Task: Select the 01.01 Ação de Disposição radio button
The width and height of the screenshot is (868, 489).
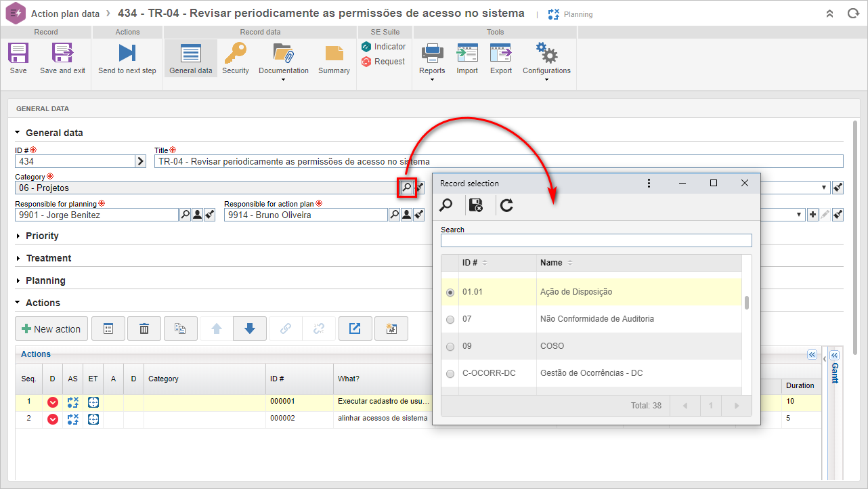Action: pos(450,293)
